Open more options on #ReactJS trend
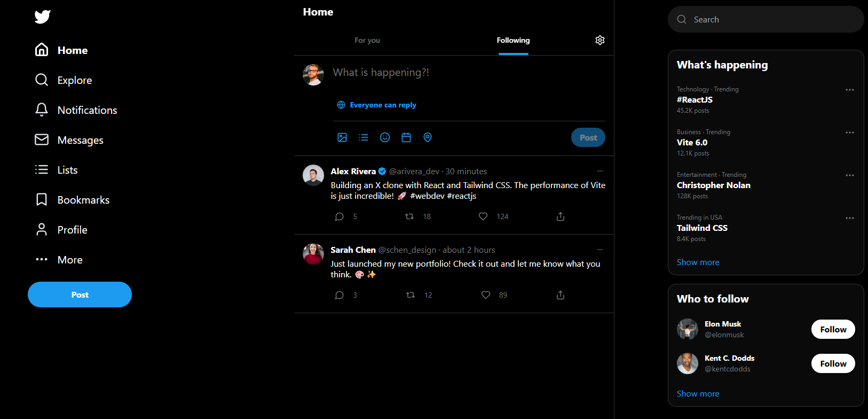Image resolution: width=868 pixels, height=419 pixels. tap(850, 90)
